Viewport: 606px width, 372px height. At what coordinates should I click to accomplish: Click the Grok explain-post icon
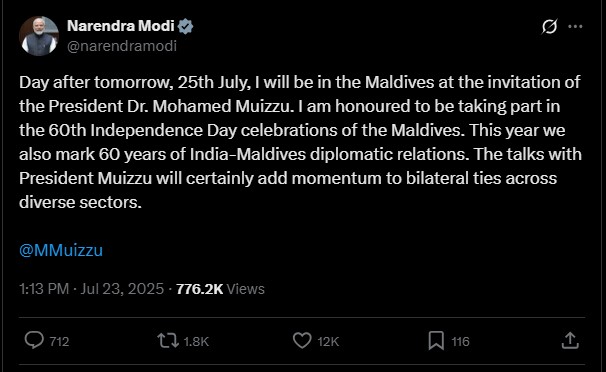coord(549,26)
